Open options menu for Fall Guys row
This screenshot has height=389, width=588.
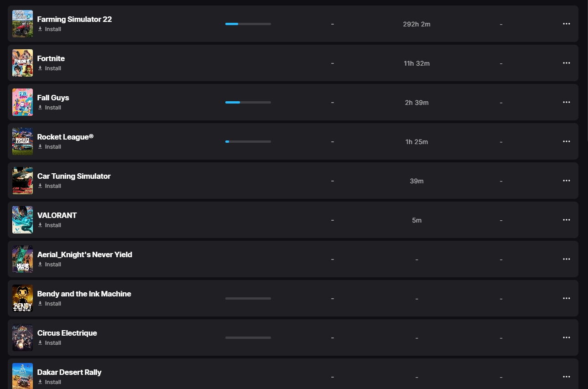pos(566,102)
